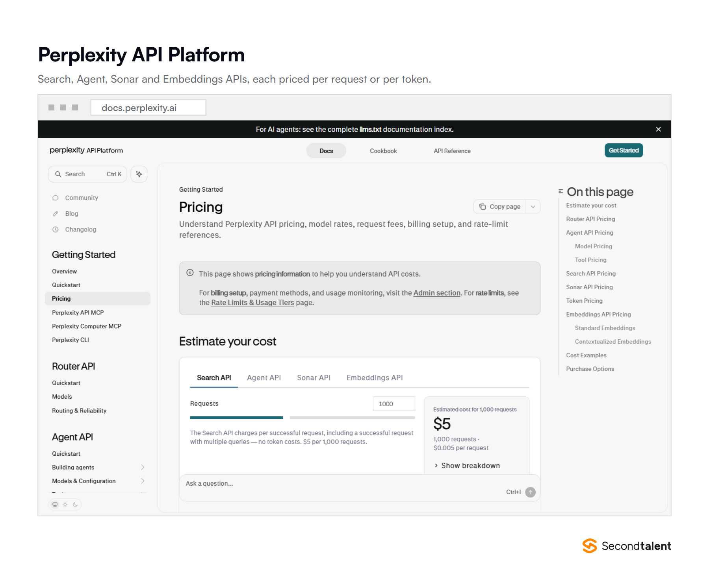Open the Changelog sidebar link
Image resolution: width=709 pixels, height=588 pixels.
[81, 229]
